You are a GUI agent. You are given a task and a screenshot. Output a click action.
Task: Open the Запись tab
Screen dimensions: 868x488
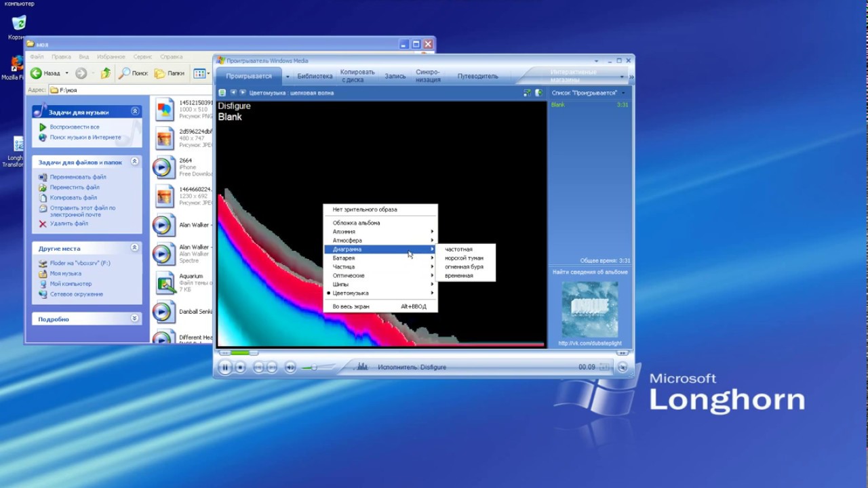tap(395, 77)
